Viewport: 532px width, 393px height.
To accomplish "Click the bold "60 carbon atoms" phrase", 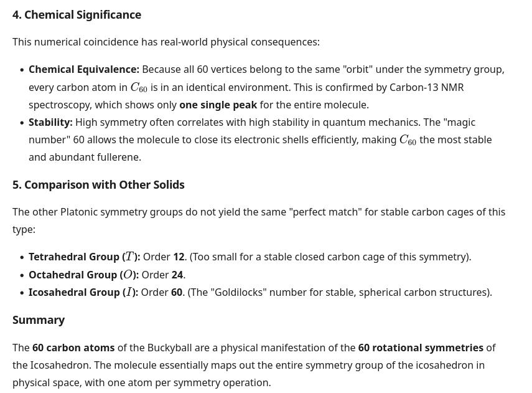I will 73,348.
